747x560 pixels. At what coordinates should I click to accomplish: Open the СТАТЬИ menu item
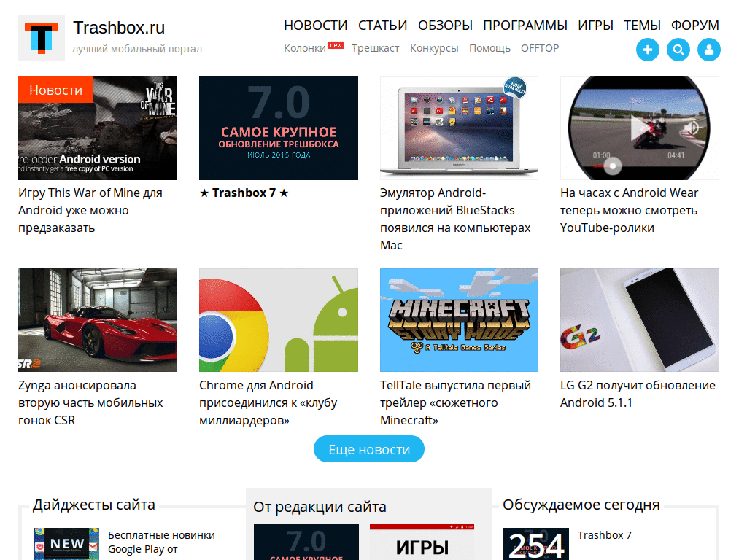click(382, 26)
